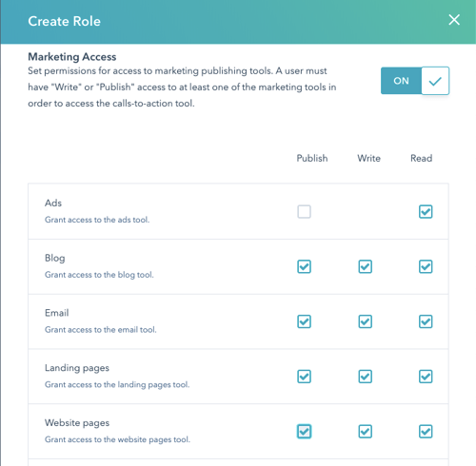The image size is (476, 466).
Task: Uncheck Write permission for Website pages
Action: 366,432
